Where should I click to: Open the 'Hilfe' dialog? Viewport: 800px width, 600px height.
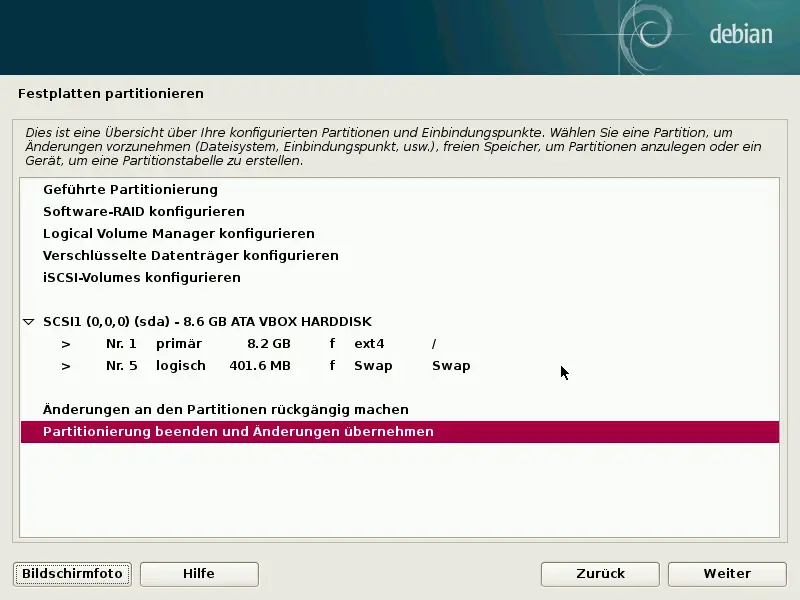(199, 574)
